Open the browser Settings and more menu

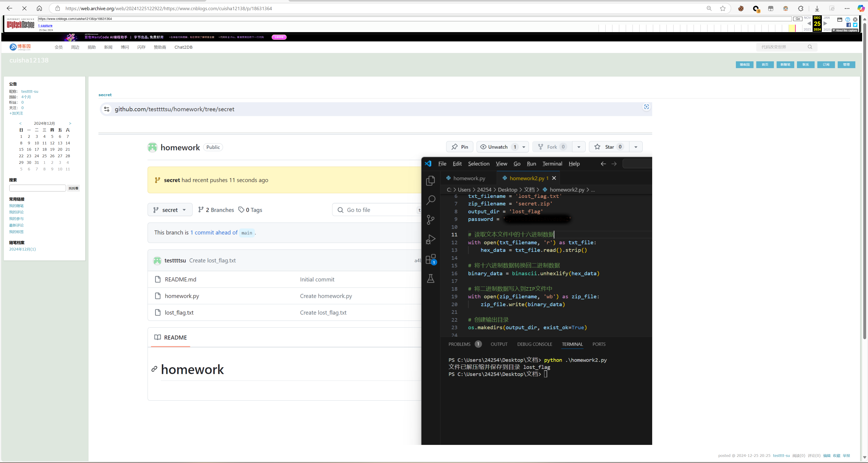pos(847,8)
